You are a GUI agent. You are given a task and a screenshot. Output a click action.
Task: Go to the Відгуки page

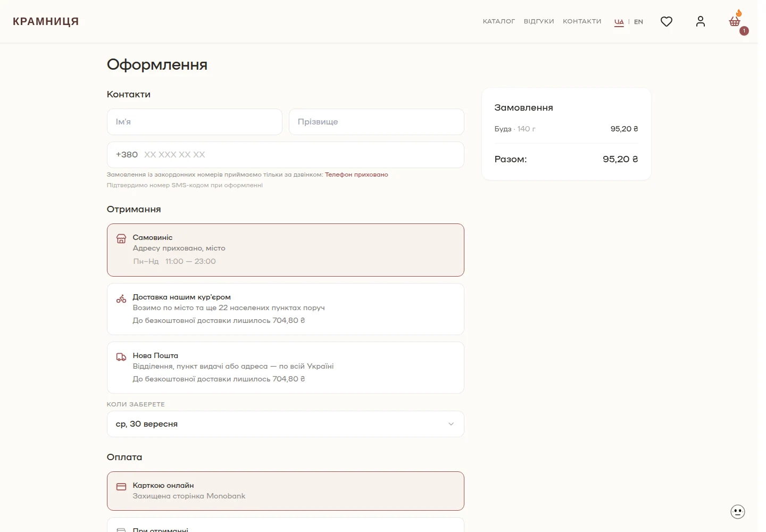pyautogui.click(x=539, y=21)
